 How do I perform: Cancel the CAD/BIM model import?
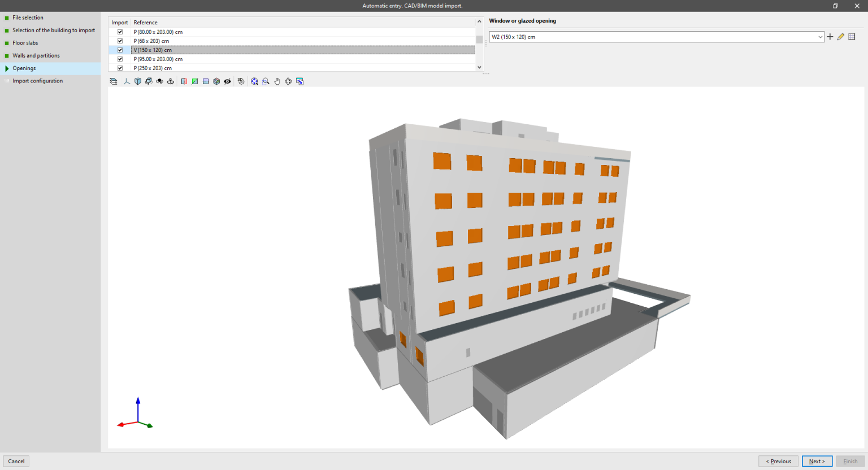16,461
